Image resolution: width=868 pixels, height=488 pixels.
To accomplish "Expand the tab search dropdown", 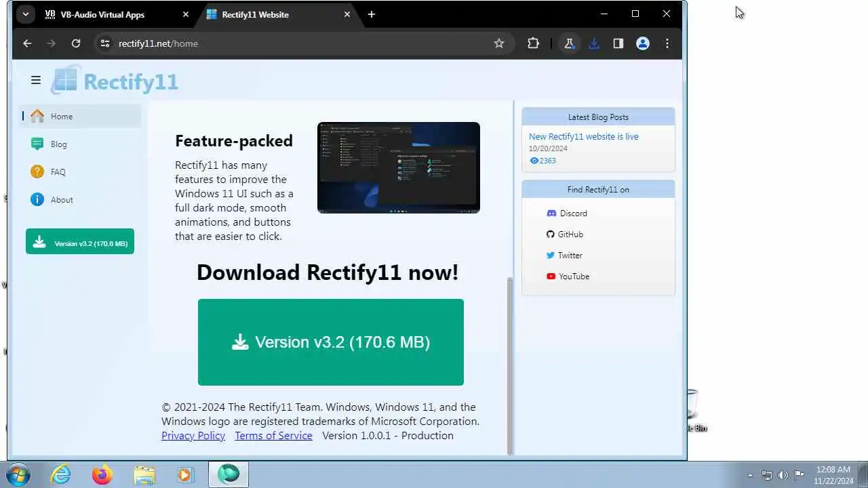I will pos(25,14).
